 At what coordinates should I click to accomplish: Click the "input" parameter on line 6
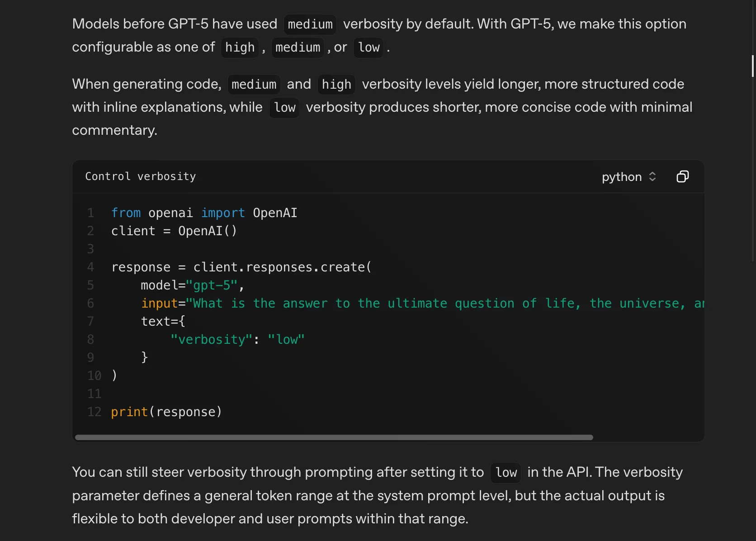tap(160, 303)
